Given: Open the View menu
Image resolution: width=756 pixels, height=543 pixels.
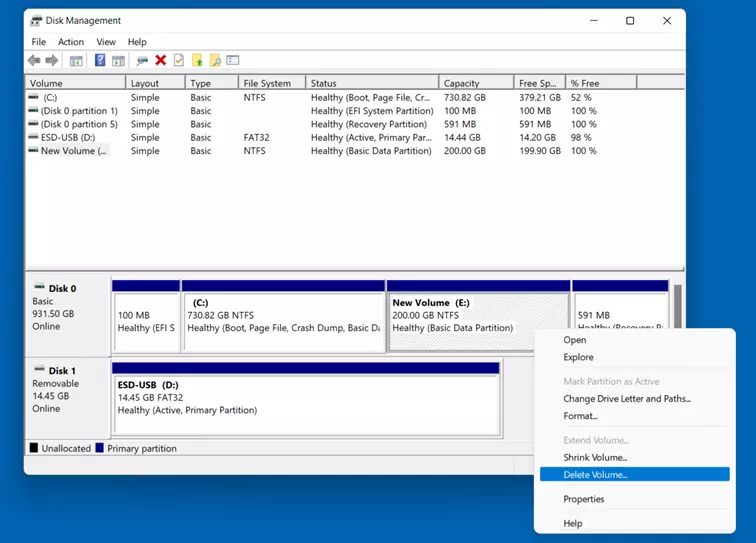Looking at the screenshot, I should (106, 42).
